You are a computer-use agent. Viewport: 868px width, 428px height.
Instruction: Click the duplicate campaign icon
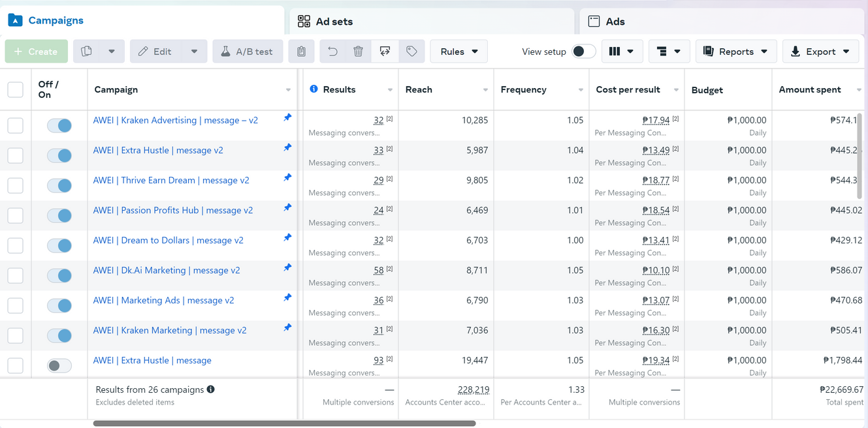click(87, 52)
